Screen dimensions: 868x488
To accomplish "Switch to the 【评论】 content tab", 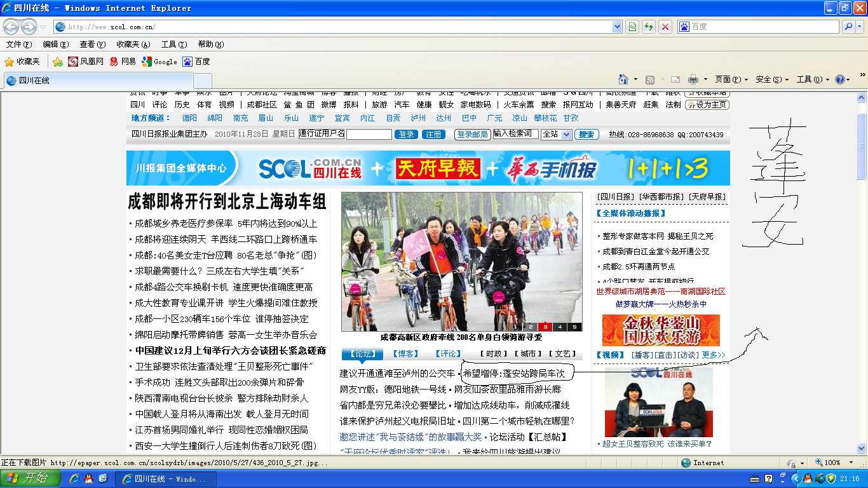I will 448,354.
